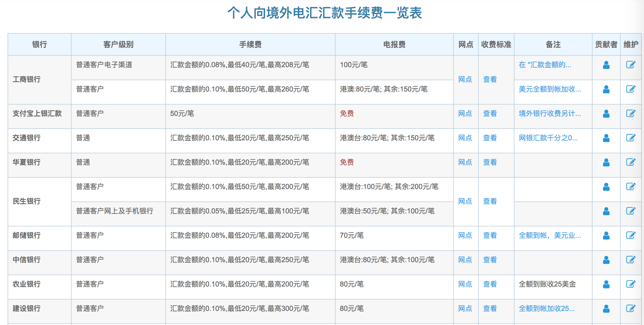Click note 美元全额到帐加收... for 工商银行
Screen dimensions: 644x325
click(550, 89)
